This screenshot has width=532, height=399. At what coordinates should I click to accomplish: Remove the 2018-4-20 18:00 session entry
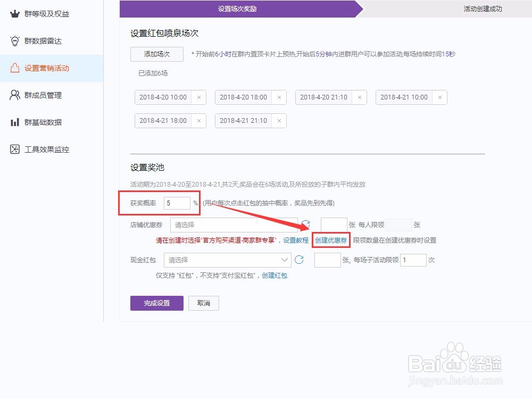pyautogui.click(x=279, y=97)
